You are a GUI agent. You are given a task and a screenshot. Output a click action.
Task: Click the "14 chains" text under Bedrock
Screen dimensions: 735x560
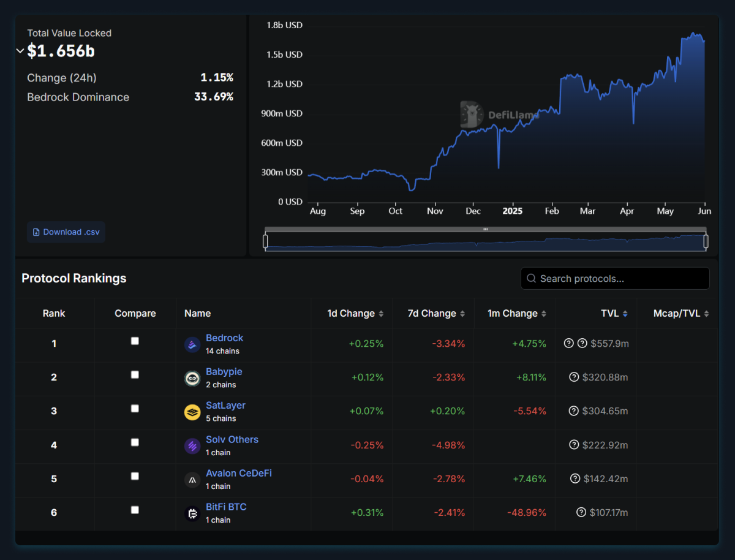(x=223, y=351)
